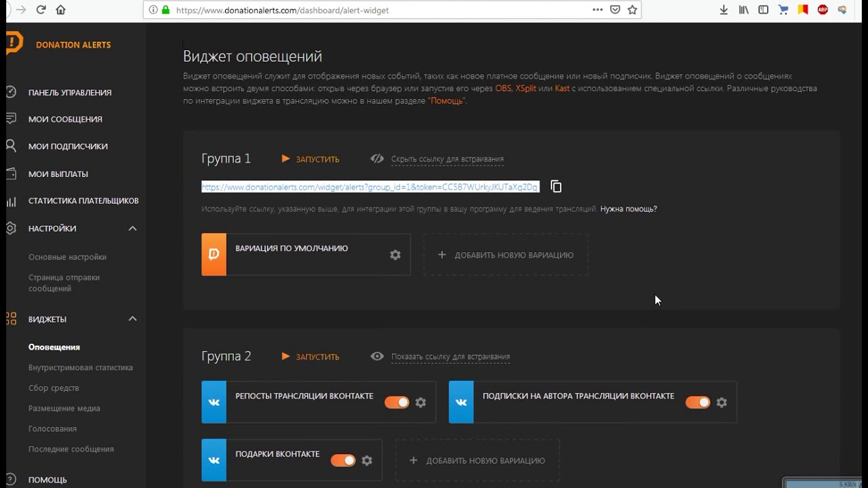The height and width of the screenshot is (488, 868).
Task: Collapse the Виджеты sidebar section
Action: (132, 319)
